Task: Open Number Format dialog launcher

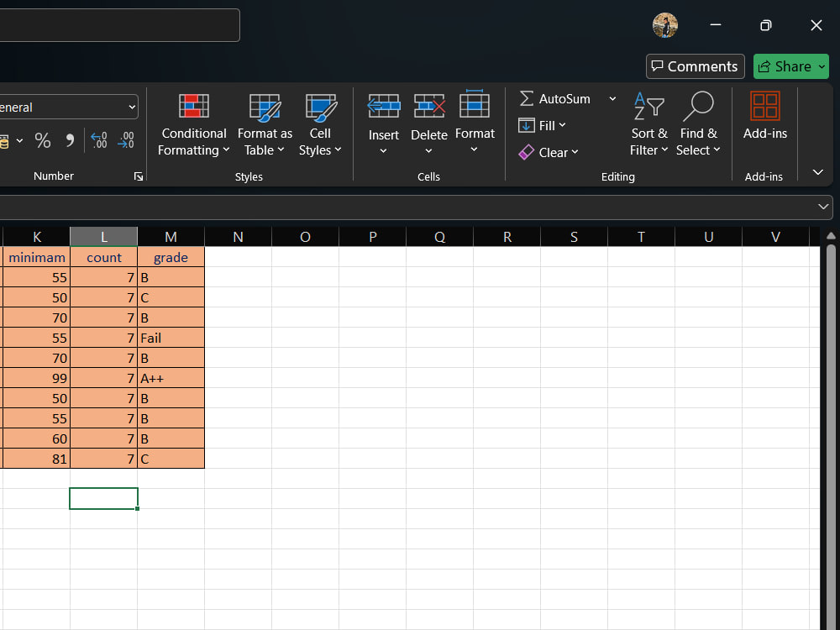Action: coord(139,176)
